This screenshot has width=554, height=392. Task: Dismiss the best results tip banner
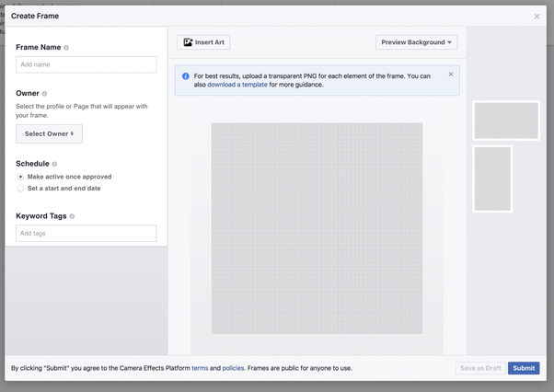[x=451, y=75]
